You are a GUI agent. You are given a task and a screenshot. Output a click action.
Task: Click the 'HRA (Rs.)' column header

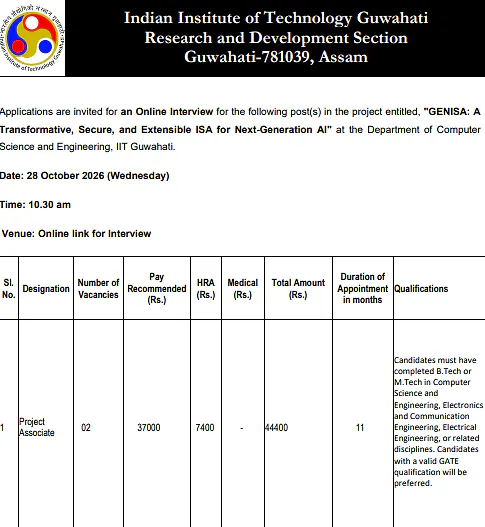[206, 289]
